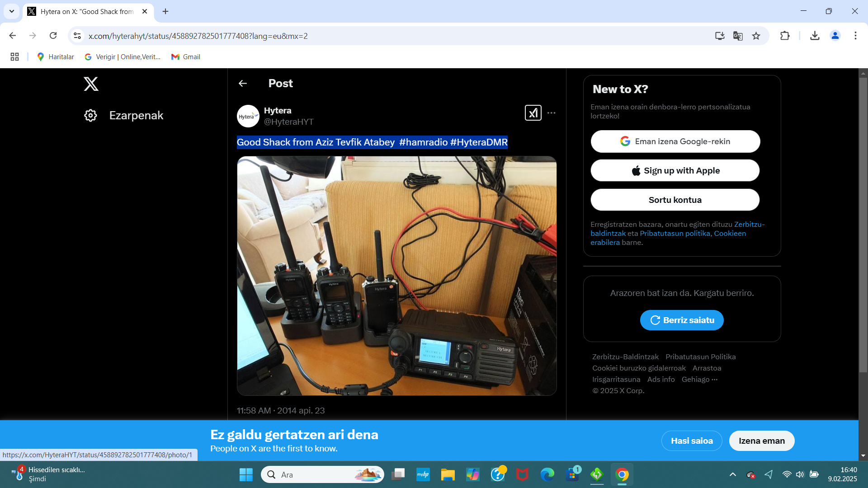The height and width of the screenshot is (488, 868).
Task: Open Windows Start menu
Action: tap(246, 474)
